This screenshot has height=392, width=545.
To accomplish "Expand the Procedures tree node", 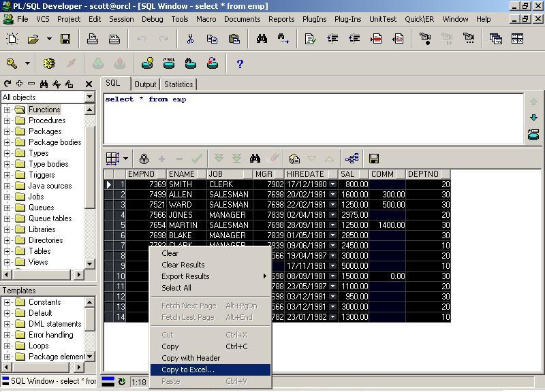I will click(7, 120).
